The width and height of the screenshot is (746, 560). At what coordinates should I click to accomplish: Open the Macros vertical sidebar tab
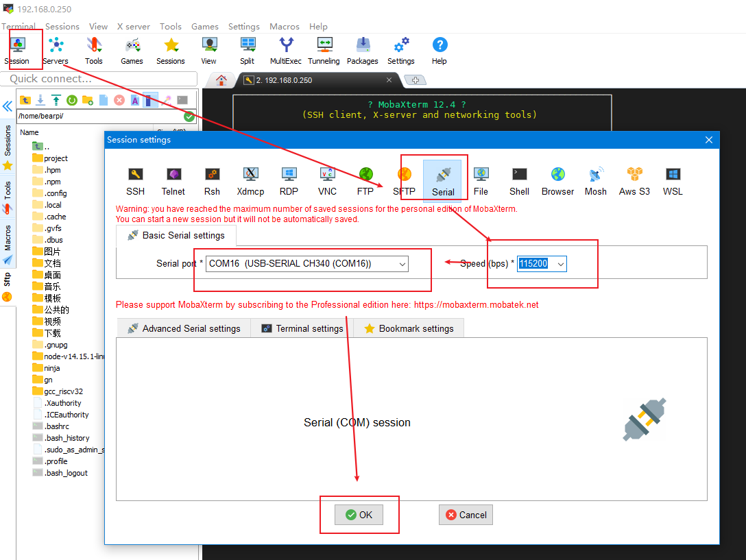[7, 245]
